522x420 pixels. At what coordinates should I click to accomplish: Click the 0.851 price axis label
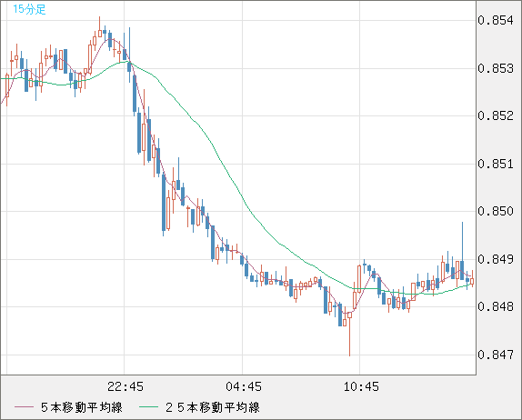click(496, 164)
